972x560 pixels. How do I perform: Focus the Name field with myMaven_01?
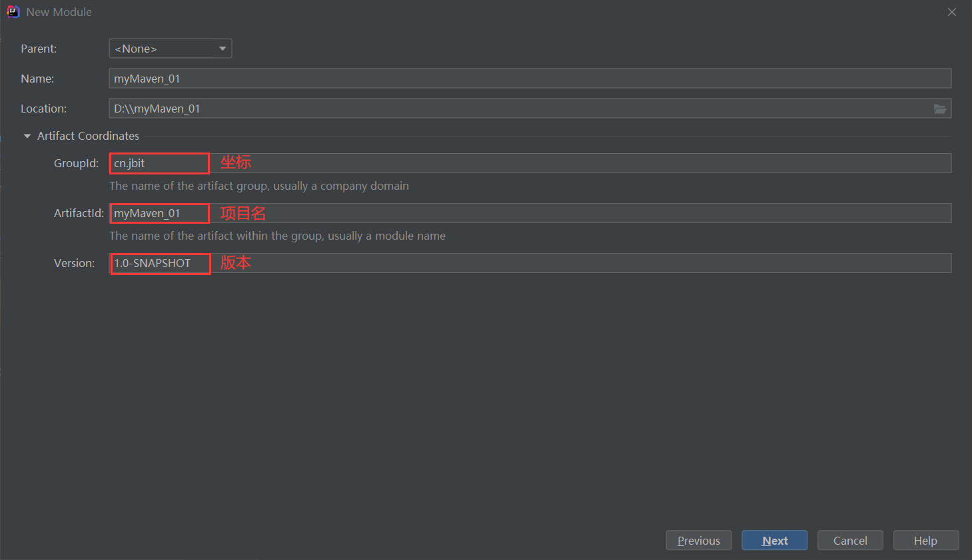[530, 79]
